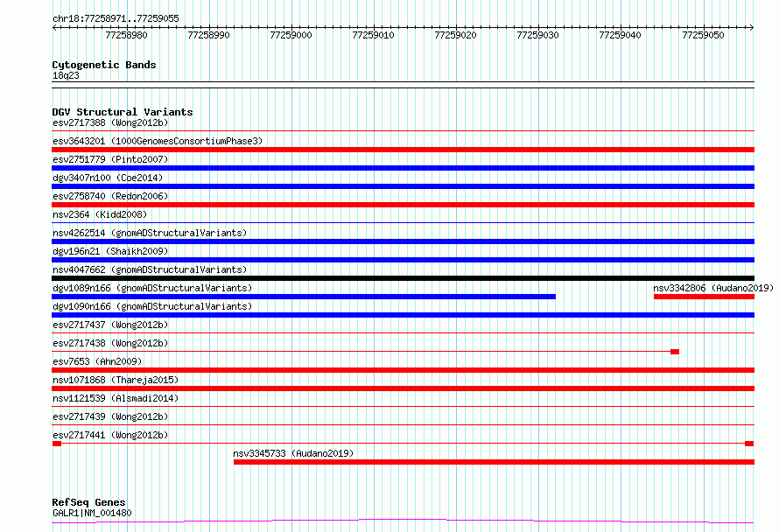
Task: Click right red block of esv2717441
Action: pos(749,444)
